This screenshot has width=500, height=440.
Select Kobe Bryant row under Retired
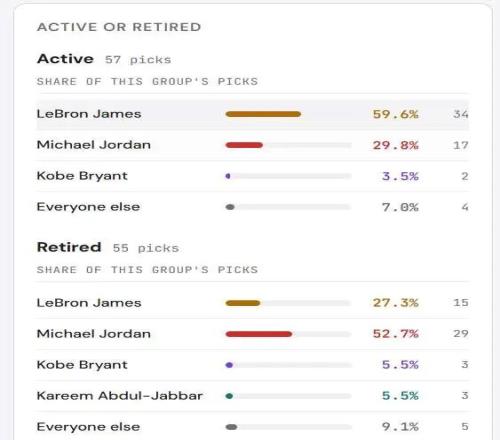coord(253,365)
